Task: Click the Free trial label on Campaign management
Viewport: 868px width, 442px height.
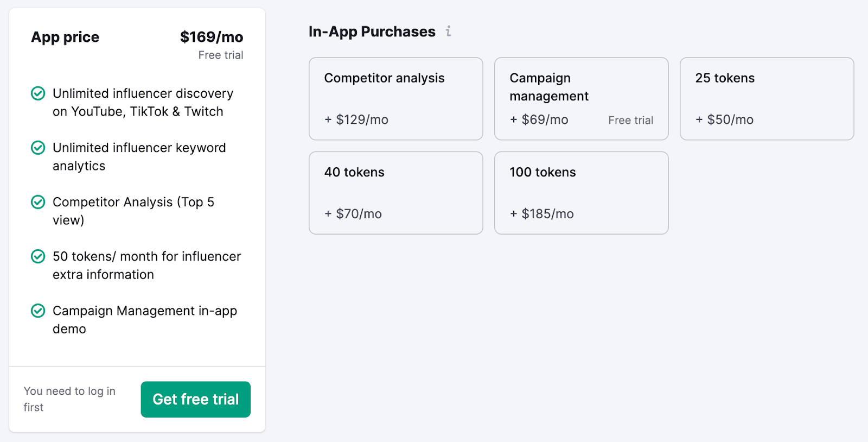Action: 630,120
